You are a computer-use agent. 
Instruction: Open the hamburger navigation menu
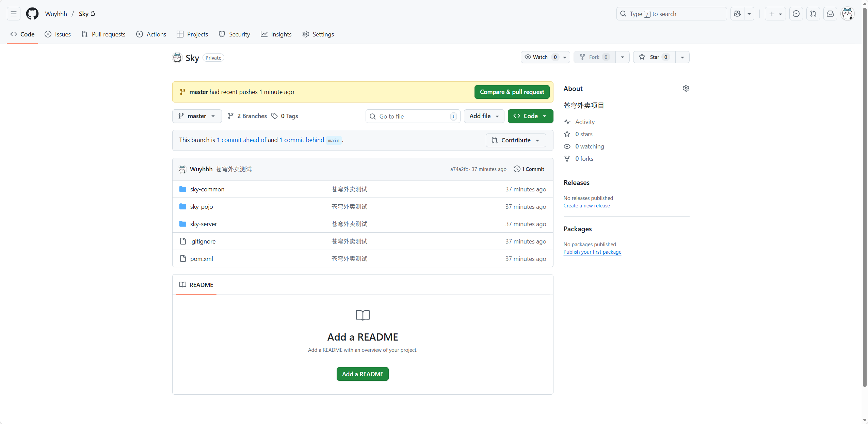14,14
